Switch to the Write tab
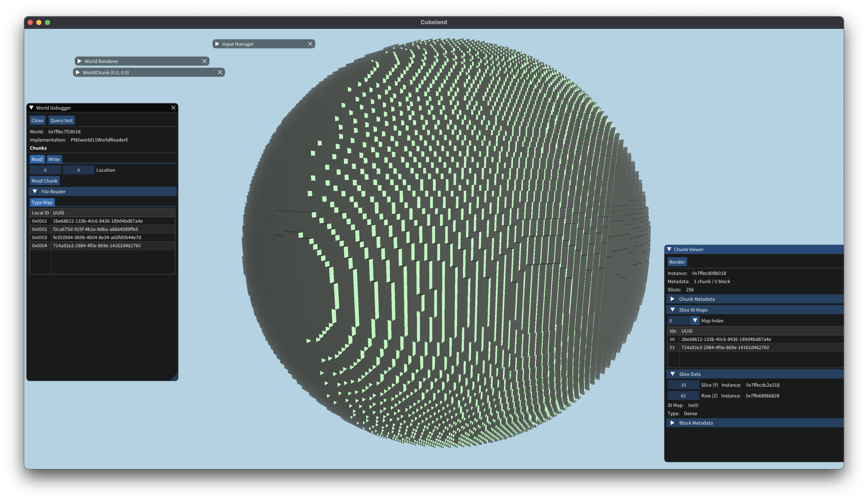 54,159
